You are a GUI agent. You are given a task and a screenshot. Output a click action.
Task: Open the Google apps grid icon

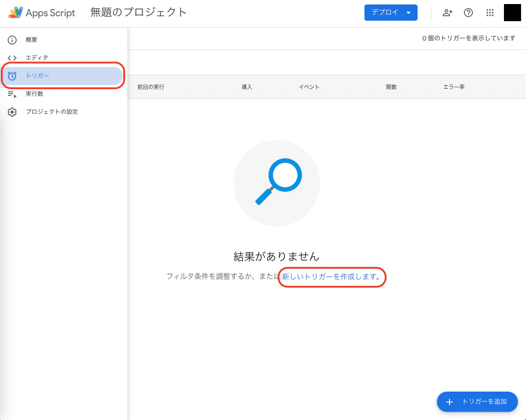click(x=490, y=13)
